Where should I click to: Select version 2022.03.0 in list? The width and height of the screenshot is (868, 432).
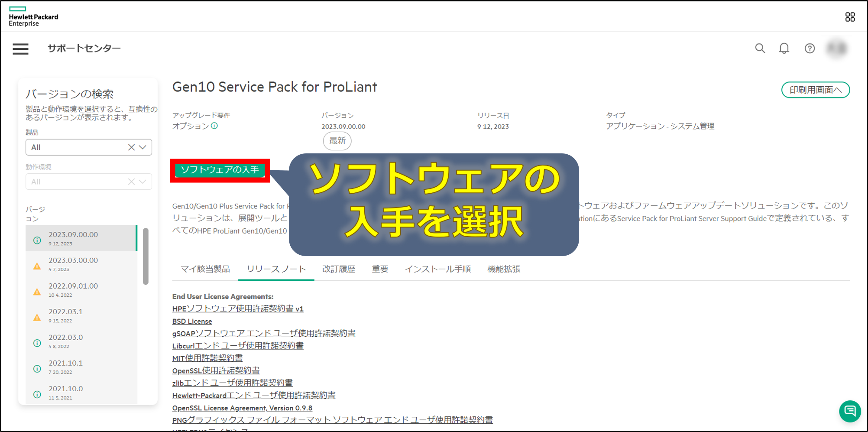tap(81, 341)
